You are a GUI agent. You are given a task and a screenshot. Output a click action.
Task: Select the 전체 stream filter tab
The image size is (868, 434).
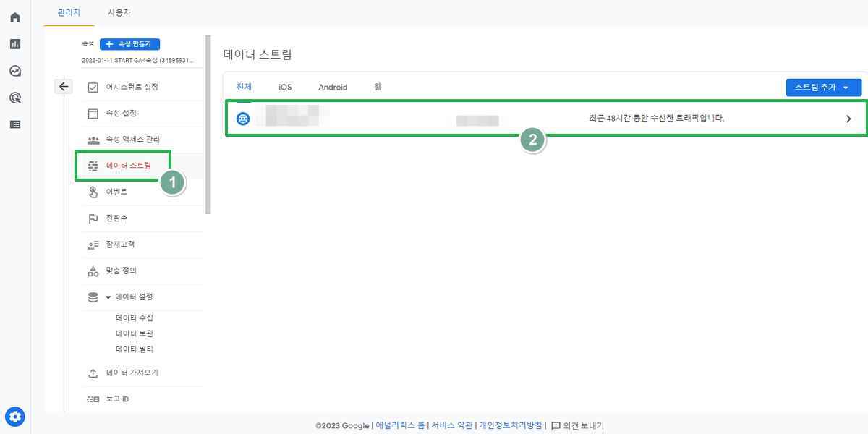tap(244, 87)
